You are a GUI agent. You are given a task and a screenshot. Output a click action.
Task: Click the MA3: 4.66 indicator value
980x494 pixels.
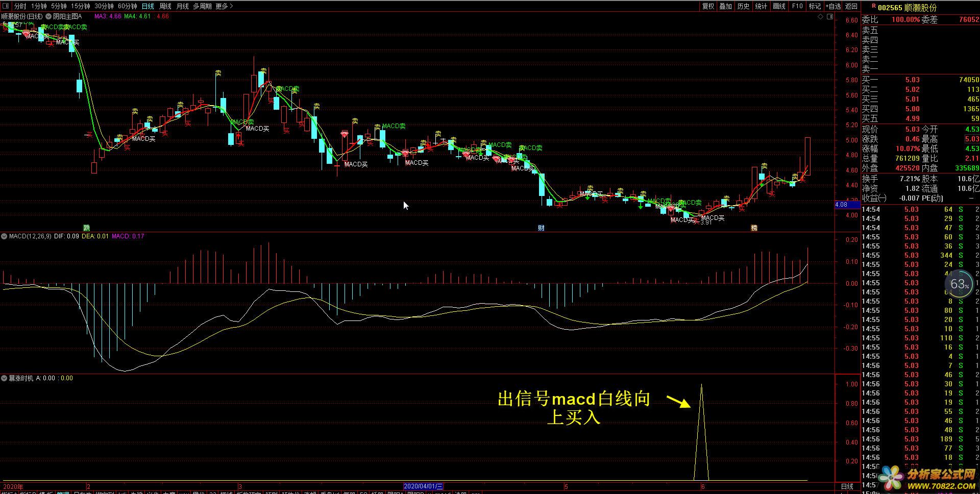click(108, 16)
